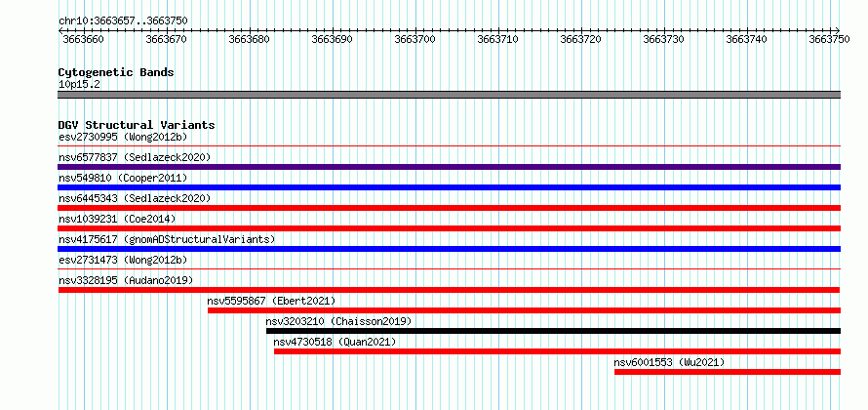The height and width of the screenshot is (410, 868).
Task: Open nsv3328195 (Audano2019) label
Action: click(126, 280)
